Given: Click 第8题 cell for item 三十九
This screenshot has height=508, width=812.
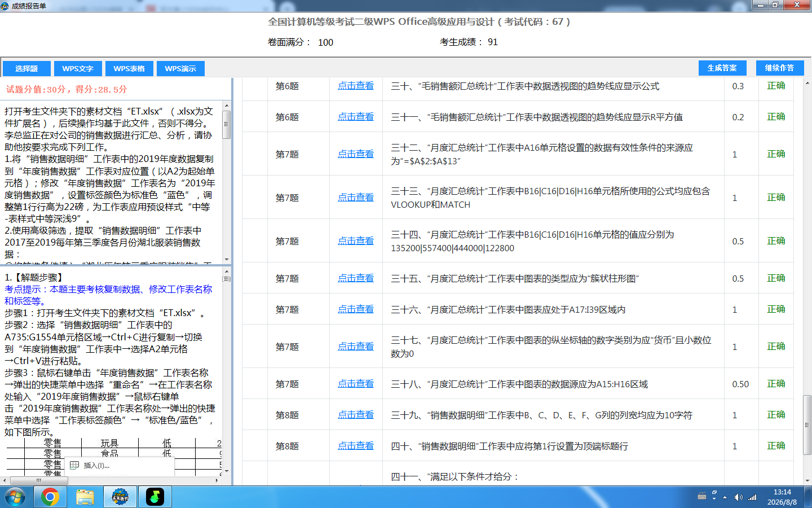Looking at the screenshot, I should point(287,415).
